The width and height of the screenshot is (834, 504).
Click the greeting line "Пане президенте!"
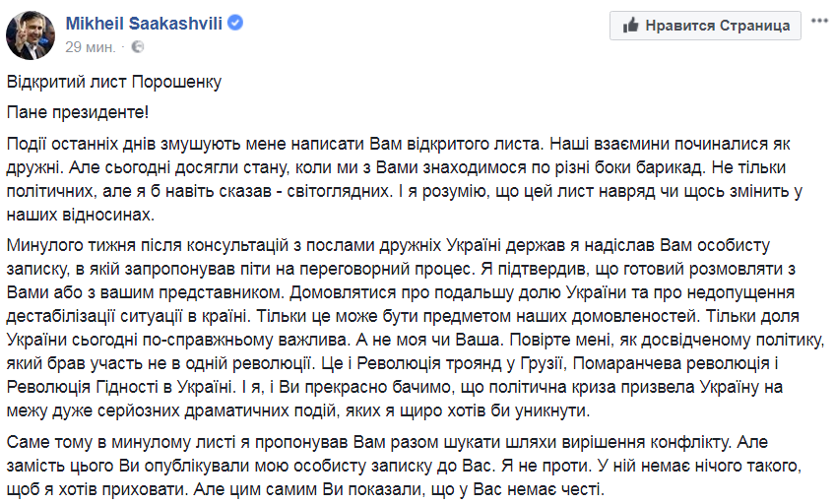point(83,111)
